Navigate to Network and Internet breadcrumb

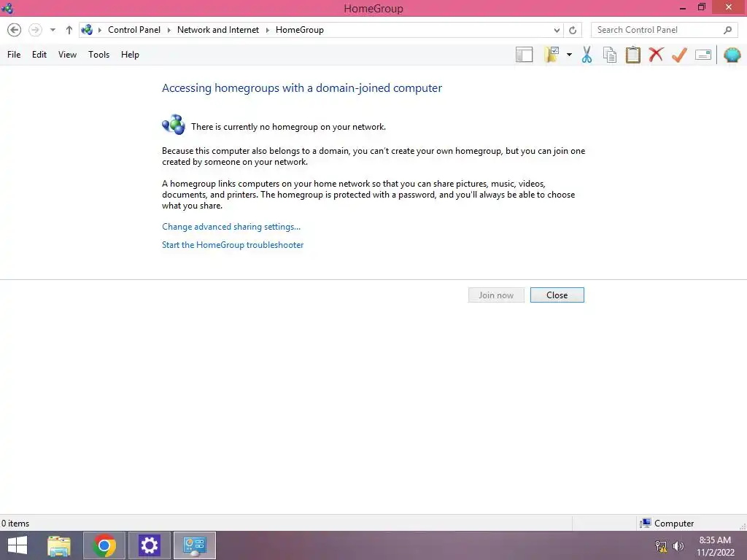tap(217, 30)
